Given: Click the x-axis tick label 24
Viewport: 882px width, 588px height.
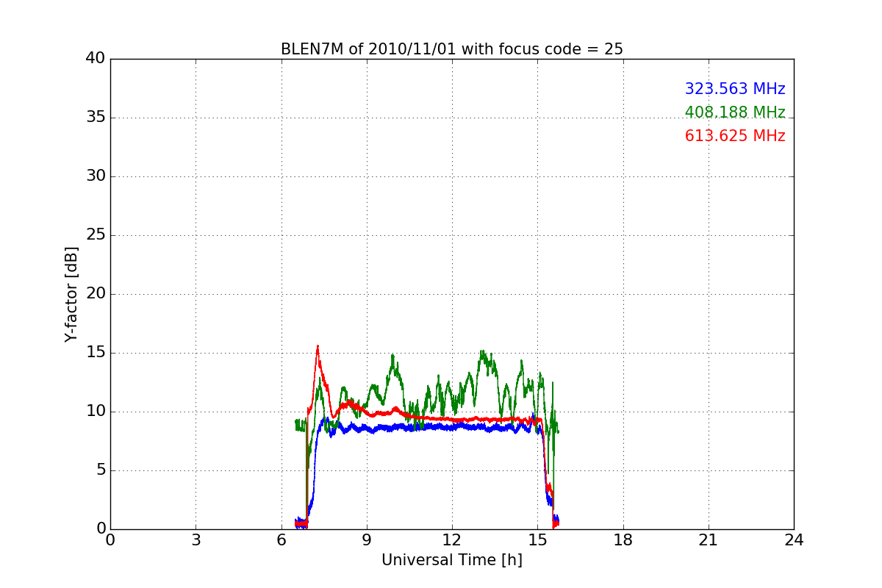Looking at the screenshot, I should [x=794, y=540].
